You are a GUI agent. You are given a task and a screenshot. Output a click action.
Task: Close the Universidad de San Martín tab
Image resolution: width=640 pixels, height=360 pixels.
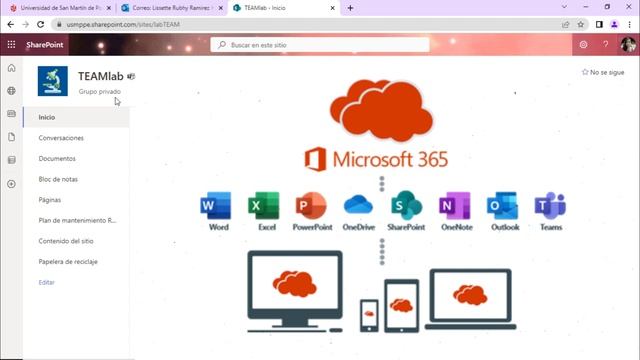pyautogui.click(x=109, y=8)
